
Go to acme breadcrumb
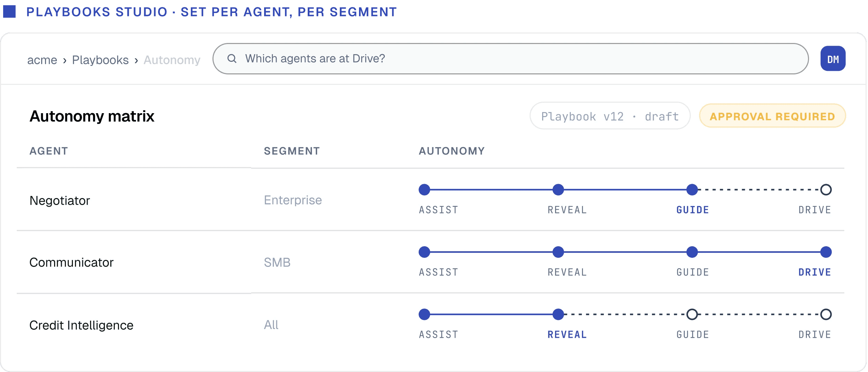42,60
